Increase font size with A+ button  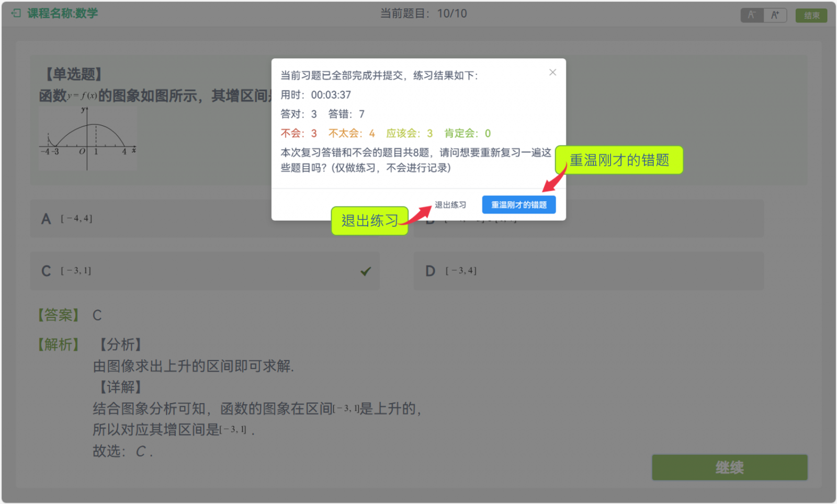pyautogui.click(x=775, y=15)
